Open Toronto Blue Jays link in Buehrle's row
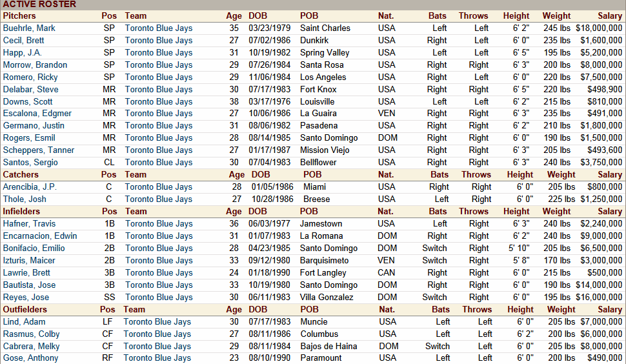626x364 pixels. 158,28
